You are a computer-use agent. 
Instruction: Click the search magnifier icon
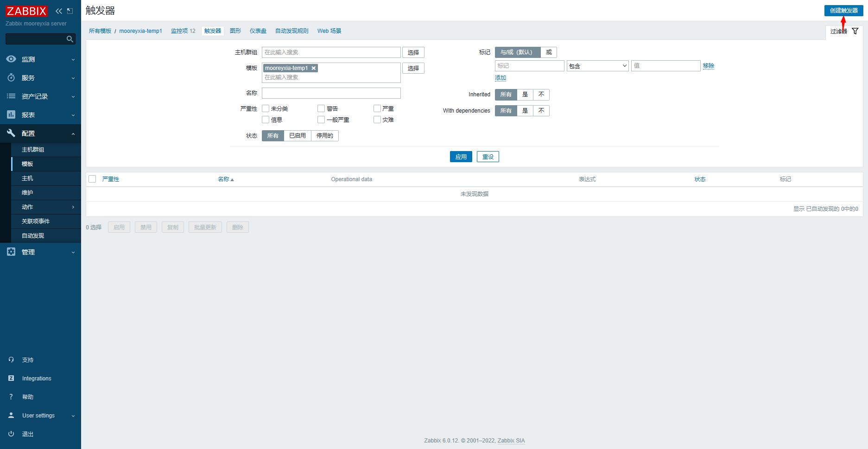(x=70, y=39)
